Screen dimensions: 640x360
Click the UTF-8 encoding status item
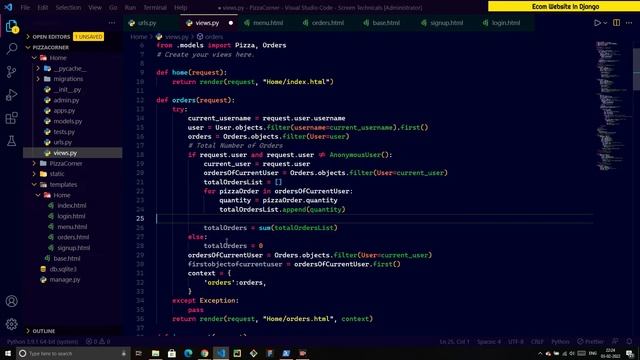516,342
